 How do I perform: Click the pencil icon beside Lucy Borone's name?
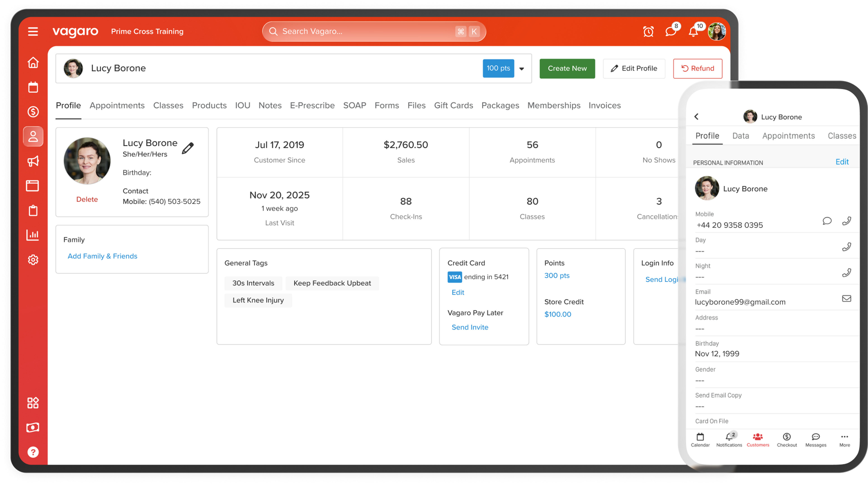click(x=188, y=148)
